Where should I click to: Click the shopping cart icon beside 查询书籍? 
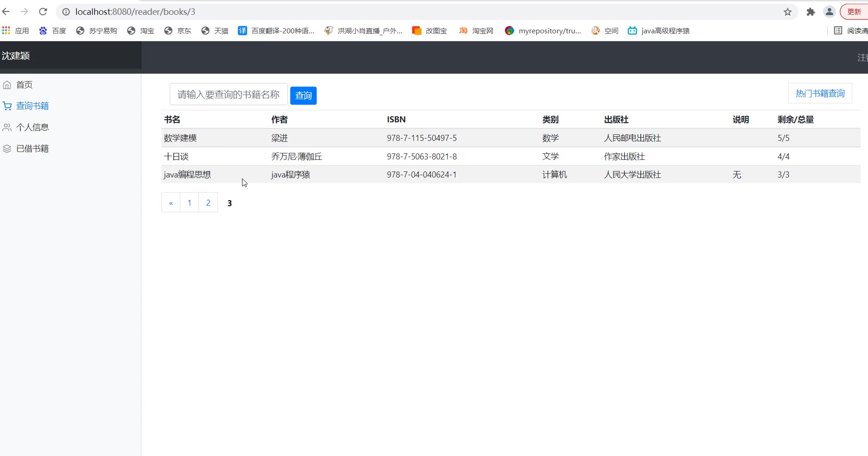[x=7, y=106]
